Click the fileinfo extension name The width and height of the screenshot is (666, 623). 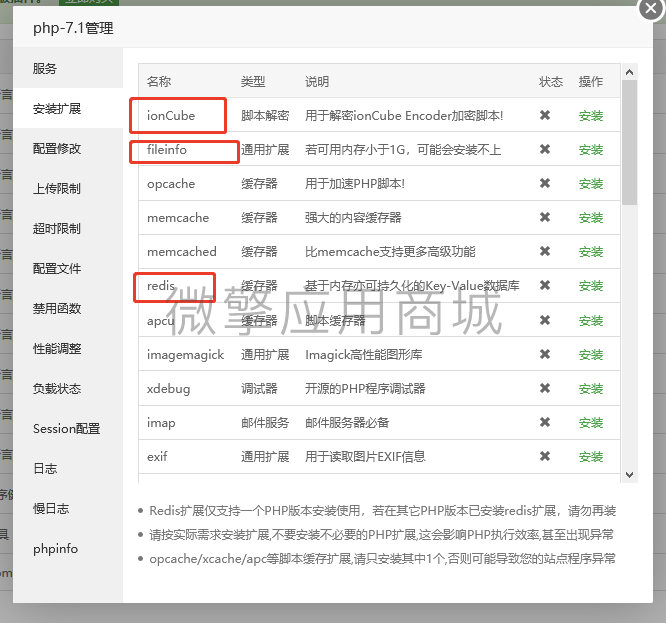pyautogui.click(x=166, y=149)
